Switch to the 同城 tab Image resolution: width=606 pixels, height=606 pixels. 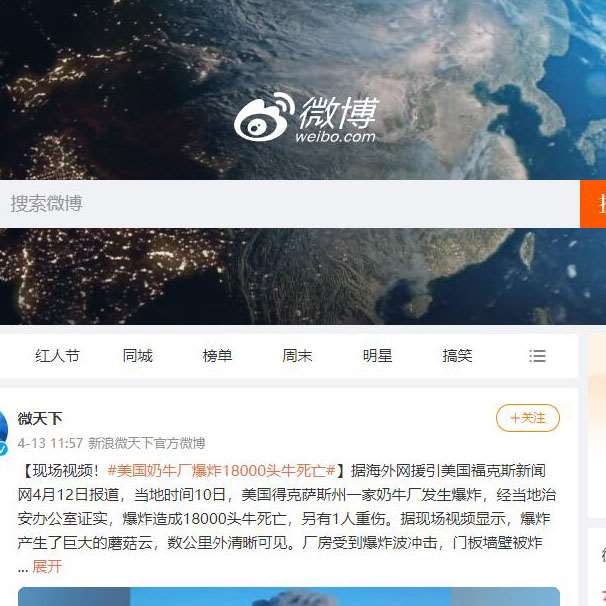tap(138, 356)
